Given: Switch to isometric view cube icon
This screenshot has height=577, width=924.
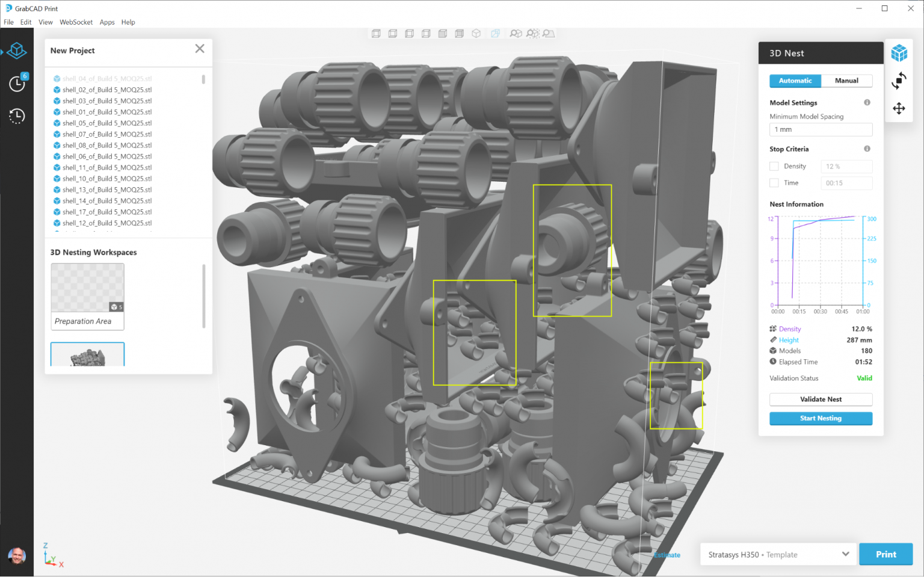Looking at the screenshot, I should [476, 33].
